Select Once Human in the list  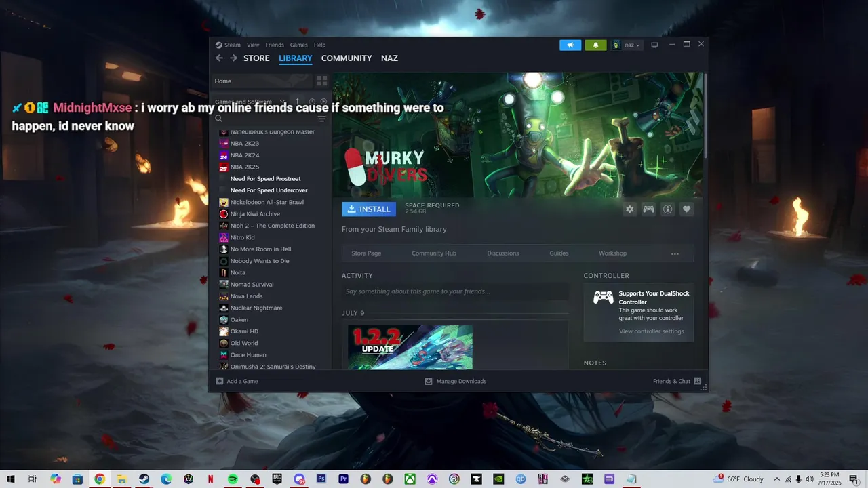(248, 355)
